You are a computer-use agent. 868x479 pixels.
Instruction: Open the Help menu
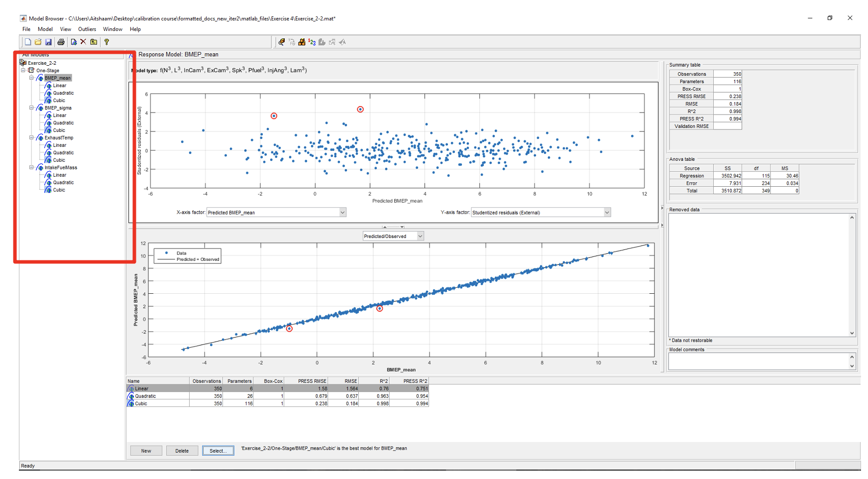(x=135, y=29)
